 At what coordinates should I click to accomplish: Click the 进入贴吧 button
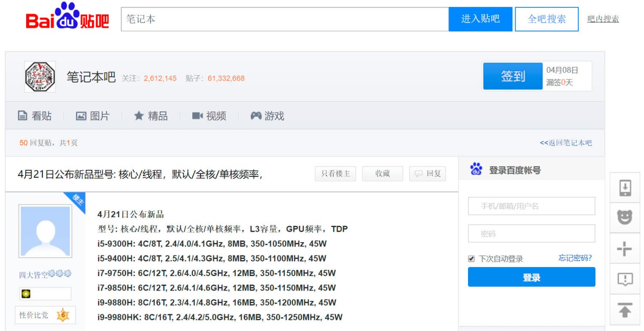click(480, 19)
